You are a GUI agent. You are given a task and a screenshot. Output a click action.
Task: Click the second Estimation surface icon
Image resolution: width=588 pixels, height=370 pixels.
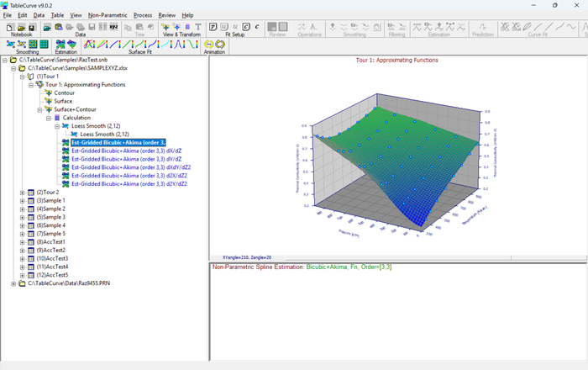(x=71, y=45)
